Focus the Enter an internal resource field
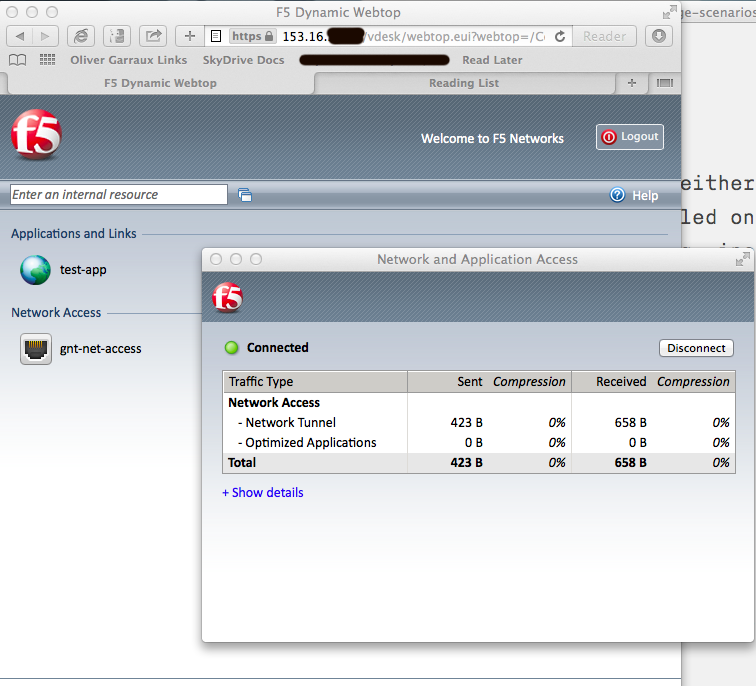The image size is (756, 686). point(119,194)
